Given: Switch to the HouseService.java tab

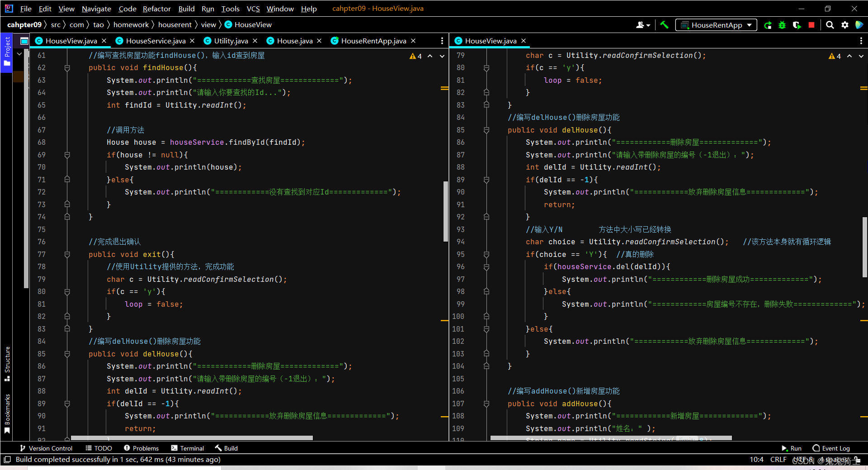Looking at the screenshot, I should click(156, 41).
